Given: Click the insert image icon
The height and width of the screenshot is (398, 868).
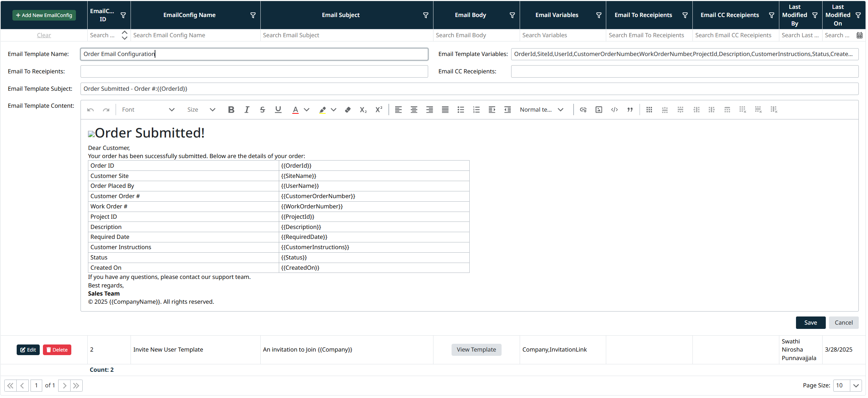Looking at the screenshot, I should [599, 110].
